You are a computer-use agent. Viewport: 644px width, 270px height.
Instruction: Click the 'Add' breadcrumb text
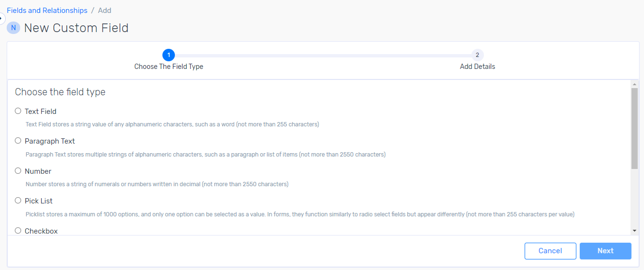104,11
